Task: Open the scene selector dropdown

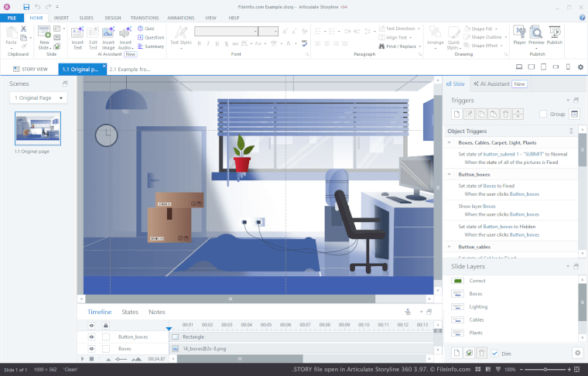Action: 39,97
